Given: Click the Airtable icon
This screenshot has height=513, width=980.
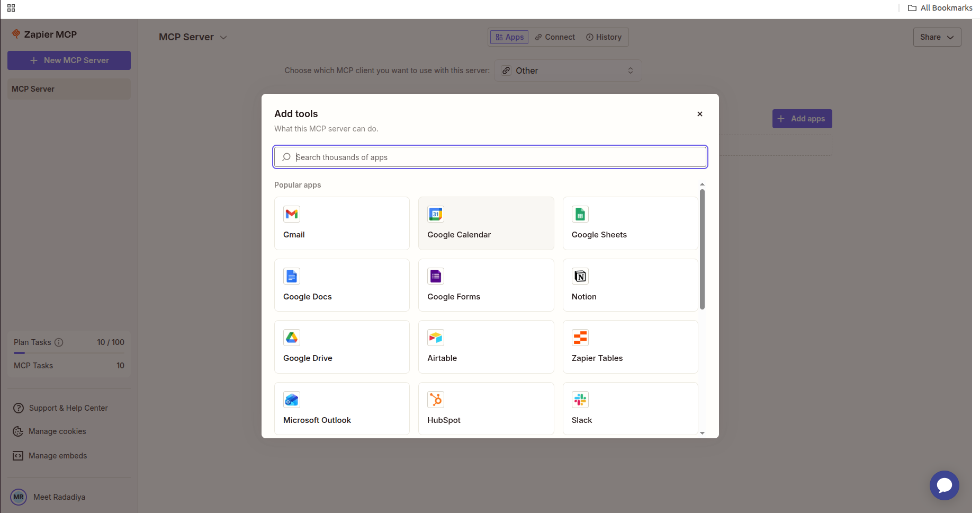Looking at the screenshot, I should 436,338.
